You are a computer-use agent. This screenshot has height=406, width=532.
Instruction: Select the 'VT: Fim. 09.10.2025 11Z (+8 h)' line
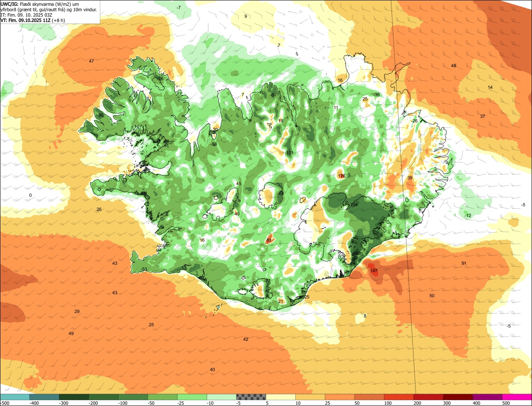pyautogui.click(x=33, y=20)
